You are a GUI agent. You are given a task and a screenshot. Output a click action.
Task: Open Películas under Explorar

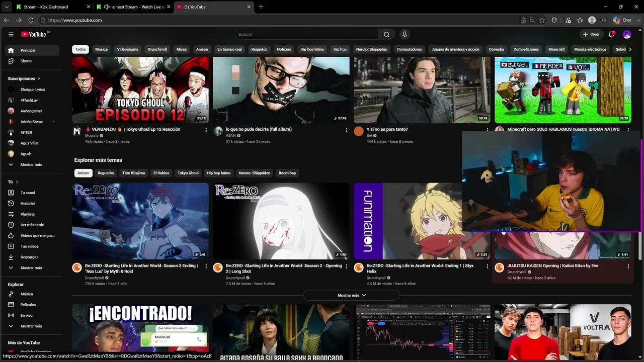point(32,305)
